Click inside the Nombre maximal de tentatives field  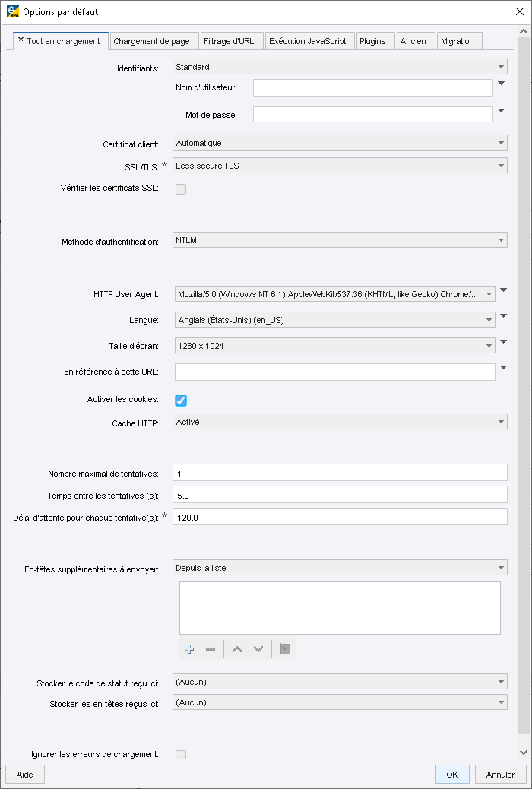340,472
